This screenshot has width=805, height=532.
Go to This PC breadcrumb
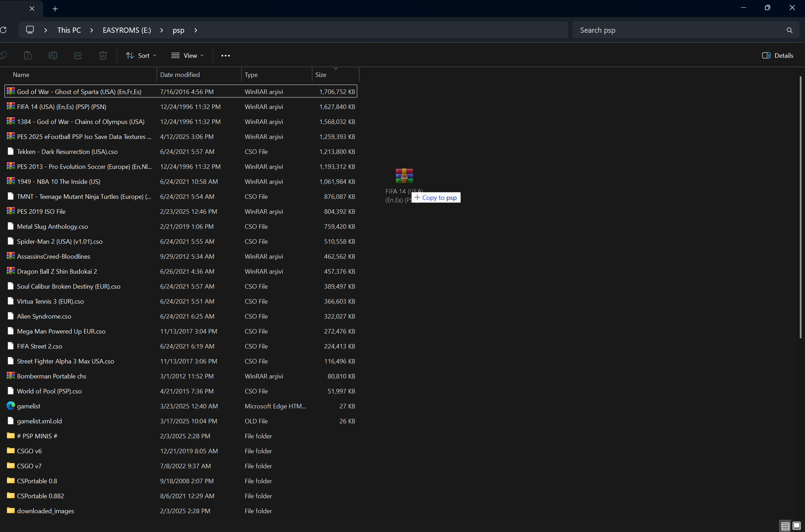point(69,30)
